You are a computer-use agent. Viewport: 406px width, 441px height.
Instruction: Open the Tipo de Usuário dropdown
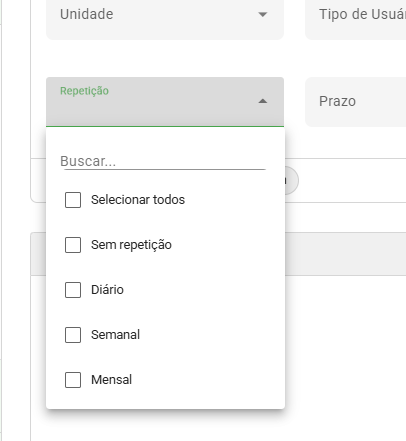pos(356,19)
